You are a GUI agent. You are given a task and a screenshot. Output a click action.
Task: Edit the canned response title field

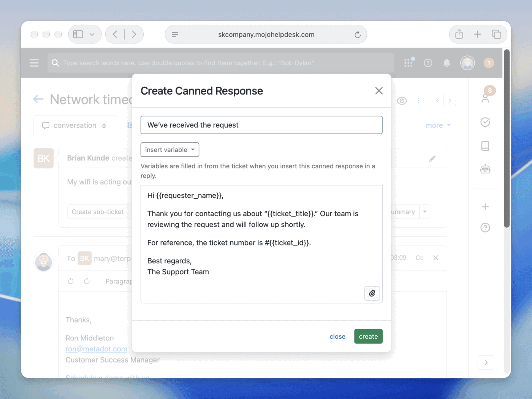coord(261,125)
